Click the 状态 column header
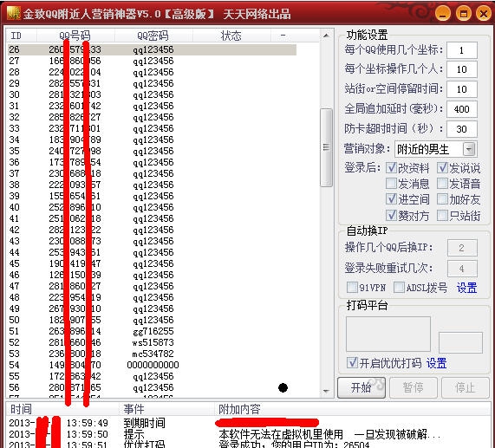The image size is (495, 448). (231, 36)
